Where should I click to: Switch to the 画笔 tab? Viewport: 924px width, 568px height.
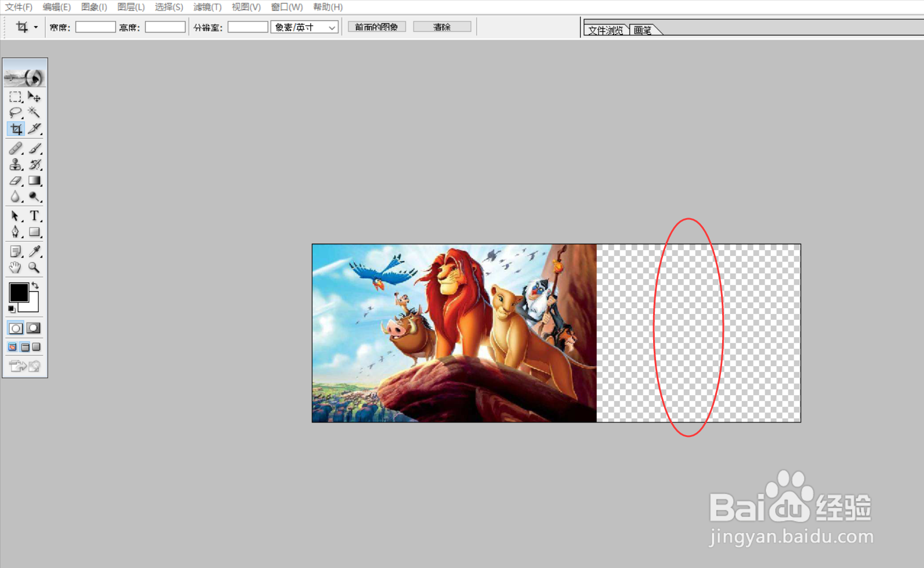[x=643, y=30]
